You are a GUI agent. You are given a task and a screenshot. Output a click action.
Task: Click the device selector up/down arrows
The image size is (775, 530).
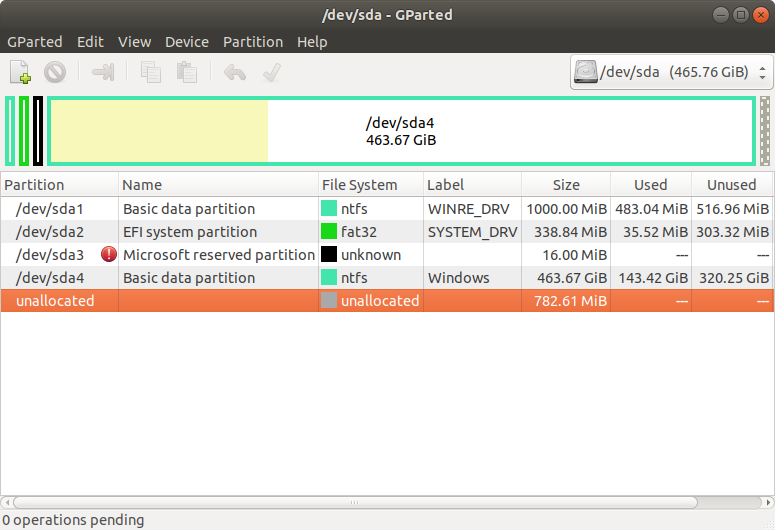(763, 73)
